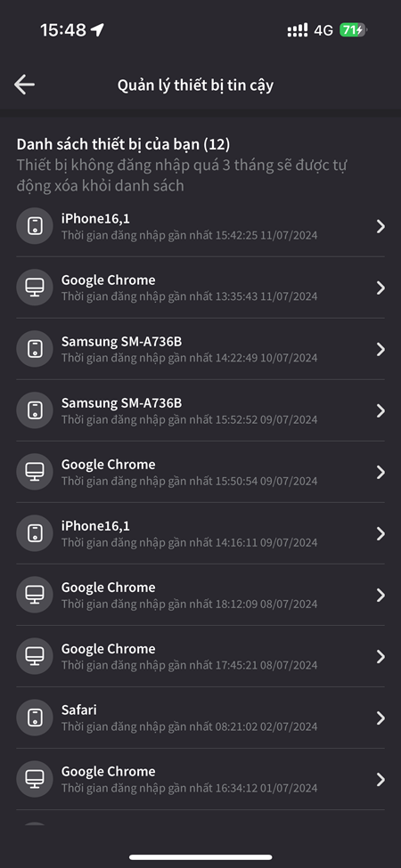The height and width of the screenshot is (868, 401).
Task: Tap monitor icon for Chrome logged 15:50:54
Action: [x=35, y=472]
